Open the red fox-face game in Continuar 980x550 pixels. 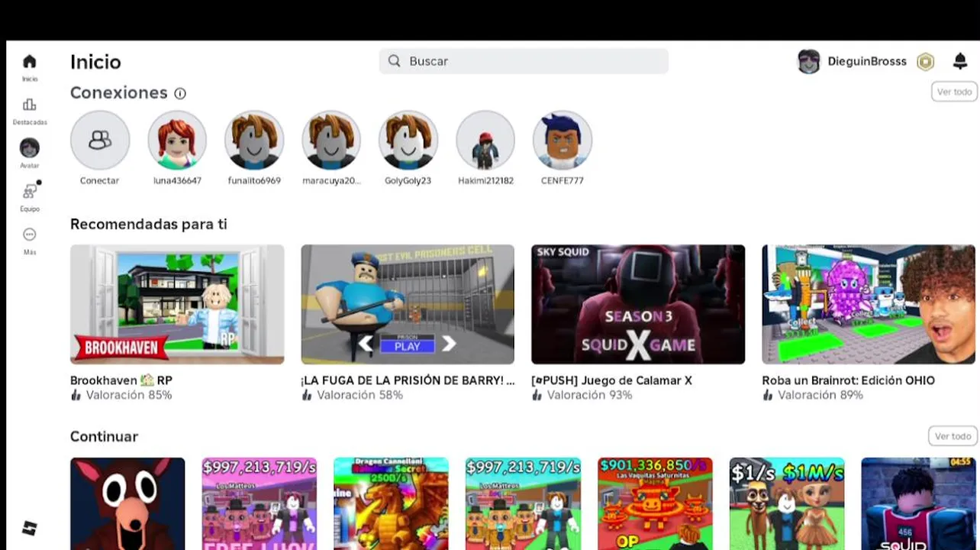click(127, 503)
